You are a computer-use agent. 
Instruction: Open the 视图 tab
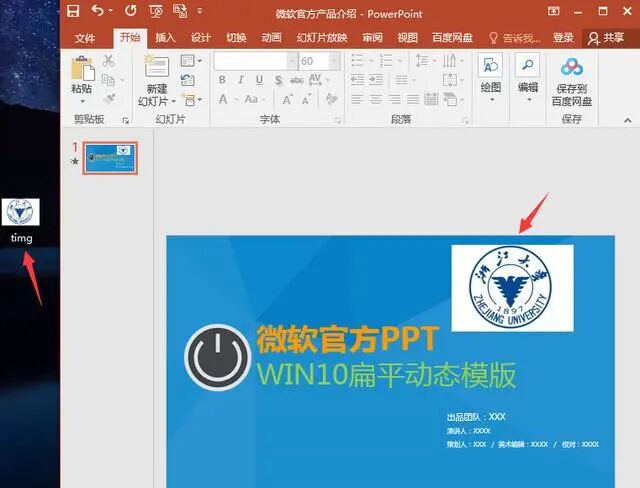tap(407, 38)
